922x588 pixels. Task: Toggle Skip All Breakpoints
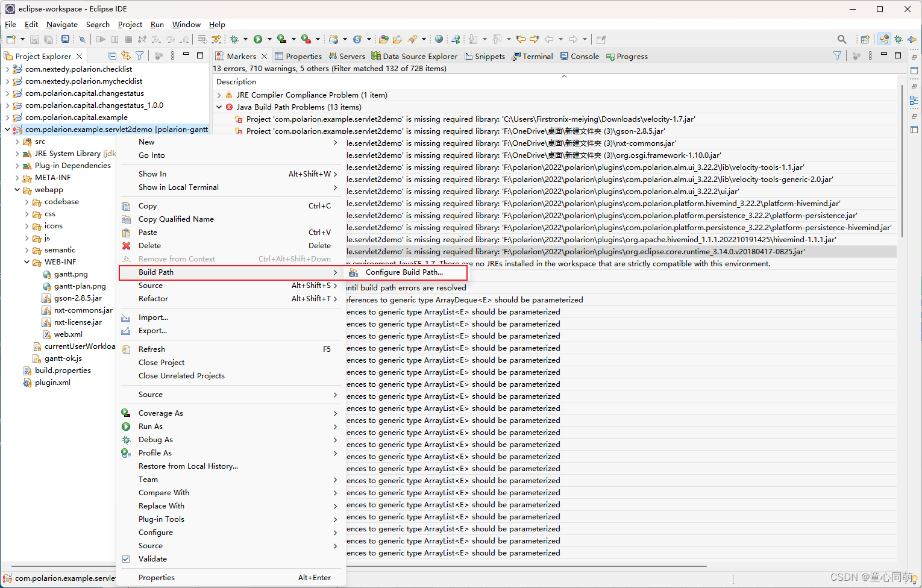[82, 39]
